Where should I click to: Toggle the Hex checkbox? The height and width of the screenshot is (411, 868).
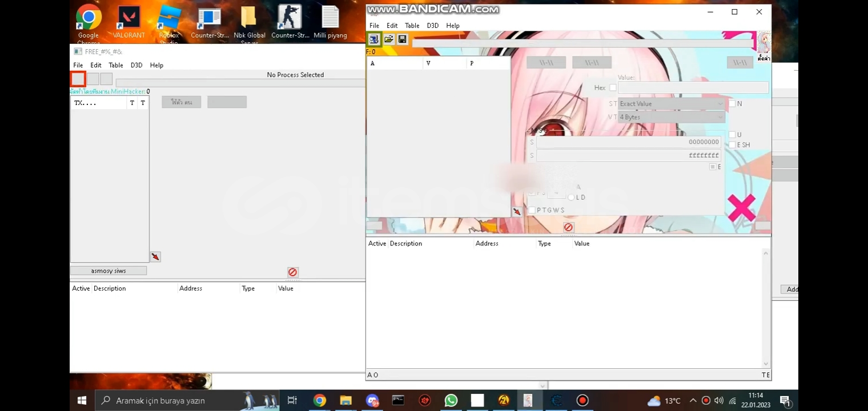[x=613, y=88]
